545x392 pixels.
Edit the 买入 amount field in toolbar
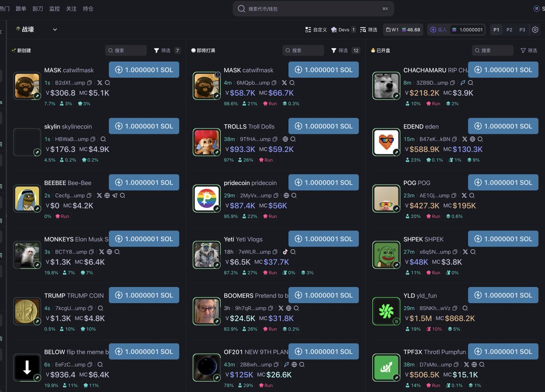click(x=467, y=30)
